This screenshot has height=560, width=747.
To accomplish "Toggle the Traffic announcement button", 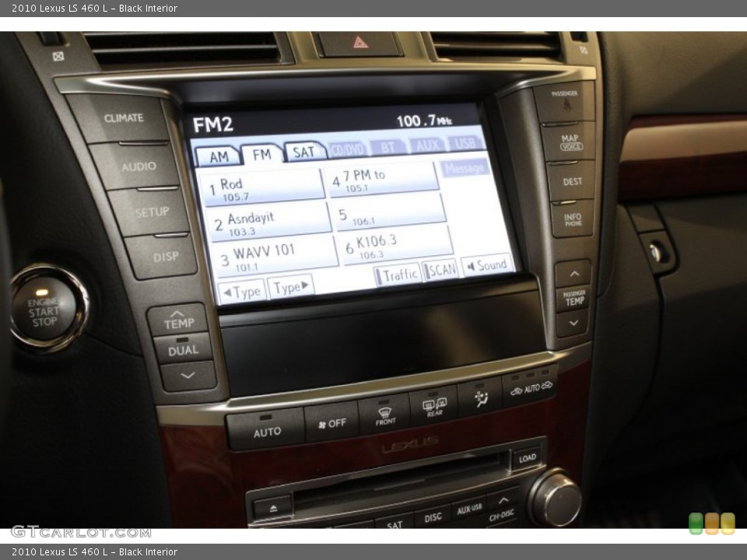I will coord(398,275).
